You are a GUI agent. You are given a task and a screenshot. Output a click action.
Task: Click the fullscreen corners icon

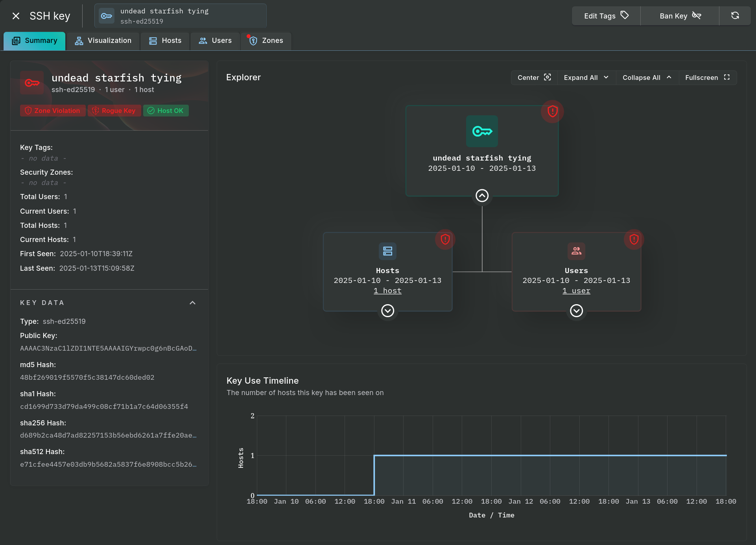[727, 77]
